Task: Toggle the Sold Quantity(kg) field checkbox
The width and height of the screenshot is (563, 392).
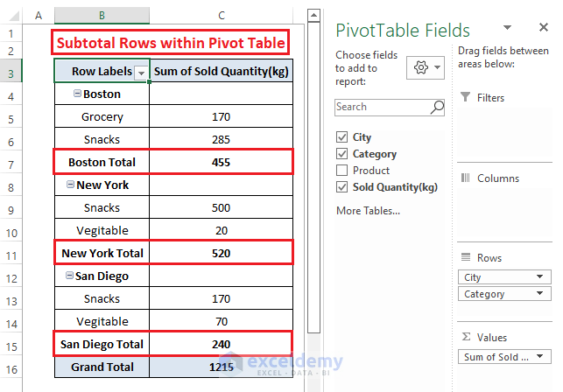Action: [342, 187]
